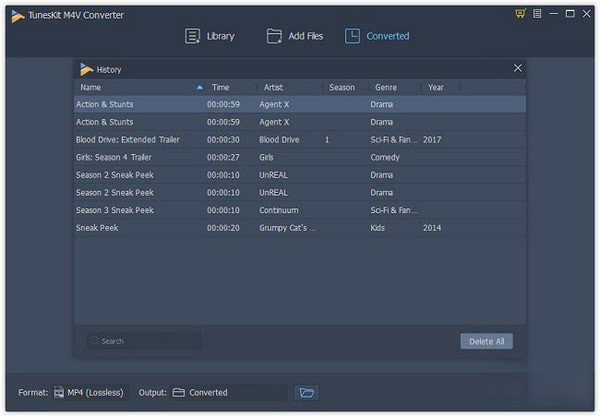Close the History panel
The image size is (600, 417).
[x=517, y=68]
